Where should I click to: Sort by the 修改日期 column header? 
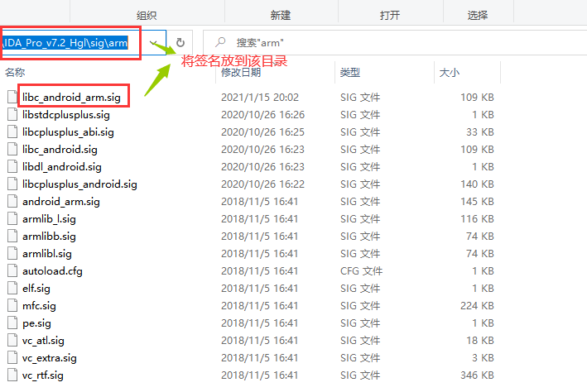coord(241,72)
